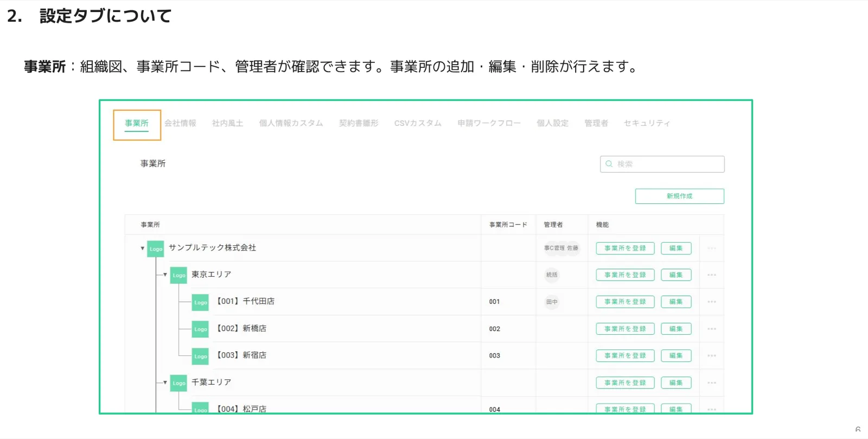Collapse the サンプルテック株式会社 tree node

(143, 249)
